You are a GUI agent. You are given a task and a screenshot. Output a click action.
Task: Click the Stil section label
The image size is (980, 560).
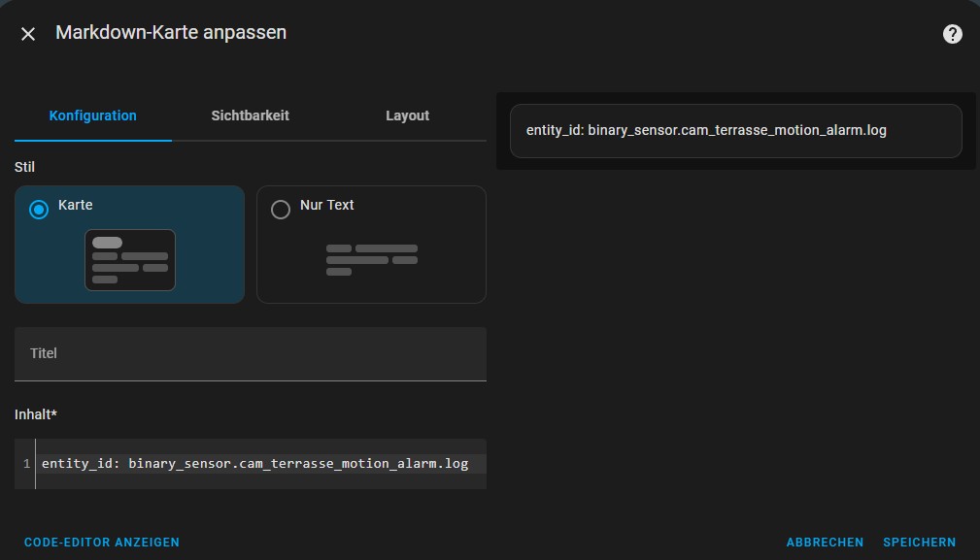25,167
